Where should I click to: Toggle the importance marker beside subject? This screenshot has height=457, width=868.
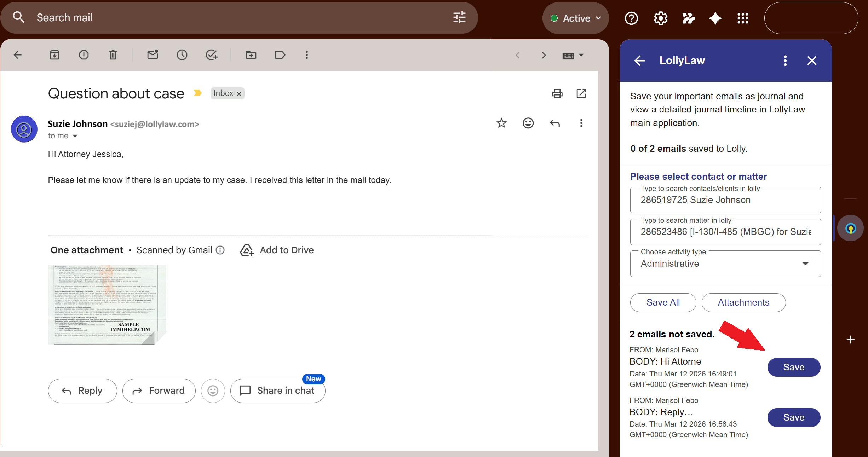click(x=197, y=93)
